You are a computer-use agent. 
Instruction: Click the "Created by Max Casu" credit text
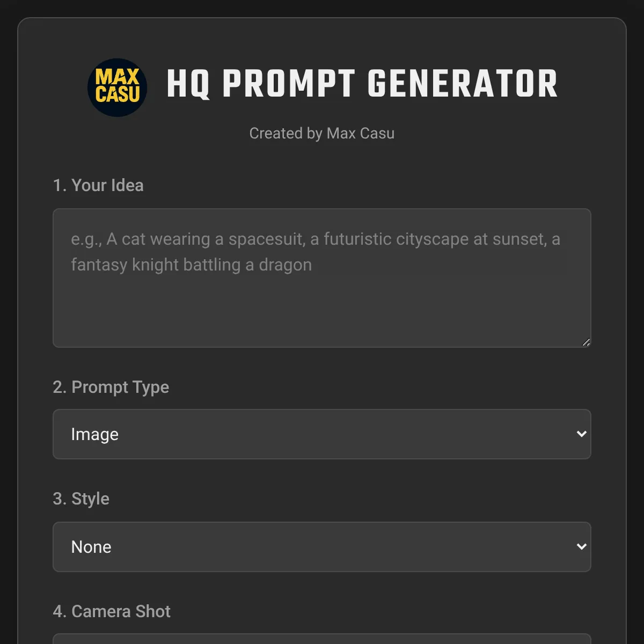(x=322, y=133)
